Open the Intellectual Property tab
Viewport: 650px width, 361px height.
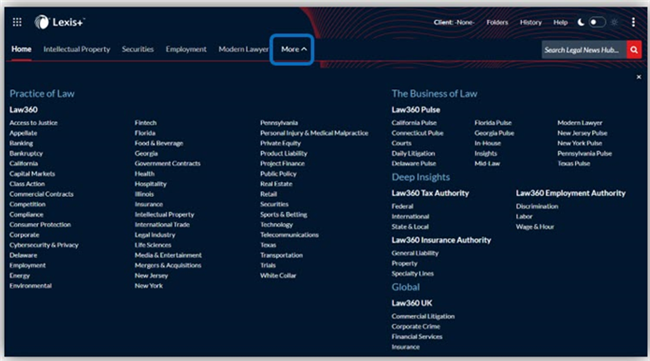coord(77,49)
